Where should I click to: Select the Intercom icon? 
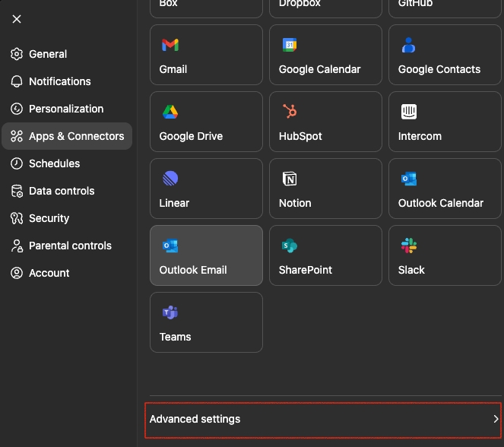409,113
